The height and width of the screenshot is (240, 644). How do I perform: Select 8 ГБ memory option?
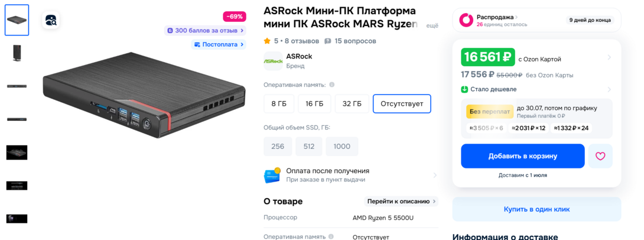[279, 103]
